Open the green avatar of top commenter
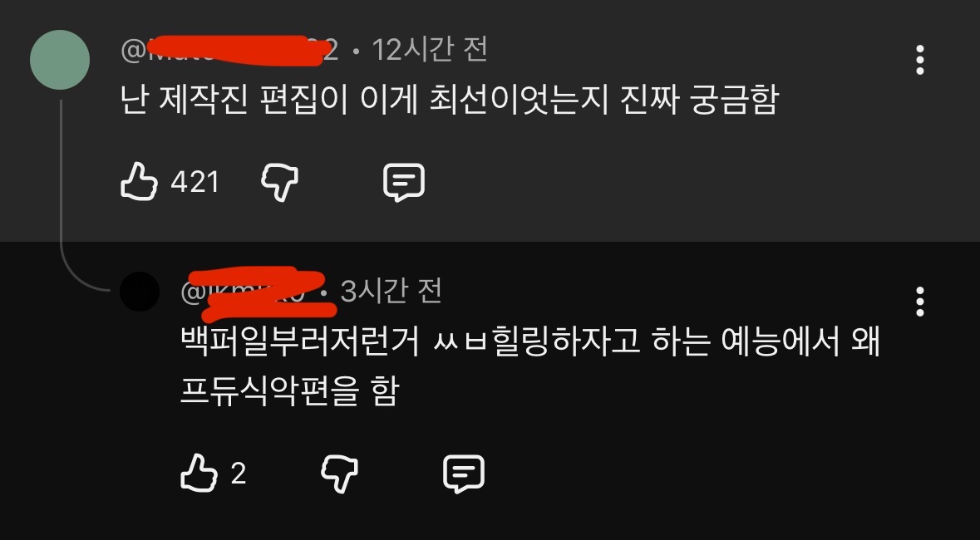Screen dimensions: 980x540 coord(60,60)
